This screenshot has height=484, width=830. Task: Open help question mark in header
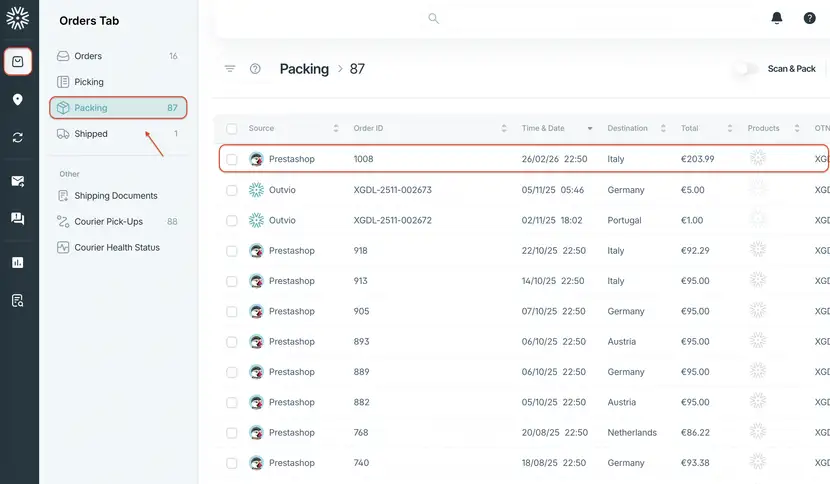pyautogui.click(x=809, y=18)
